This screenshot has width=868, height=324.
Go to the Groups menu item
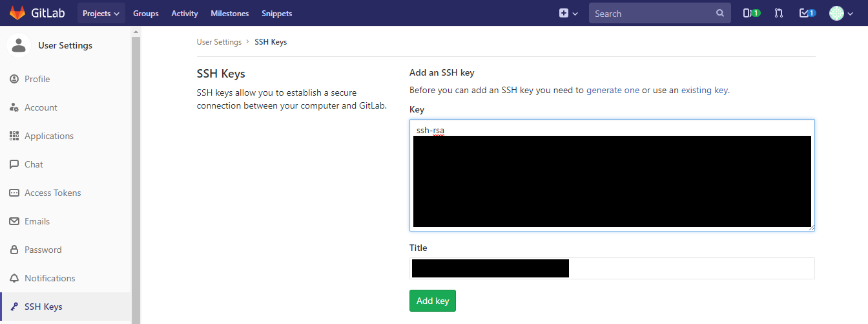[146, 13]
